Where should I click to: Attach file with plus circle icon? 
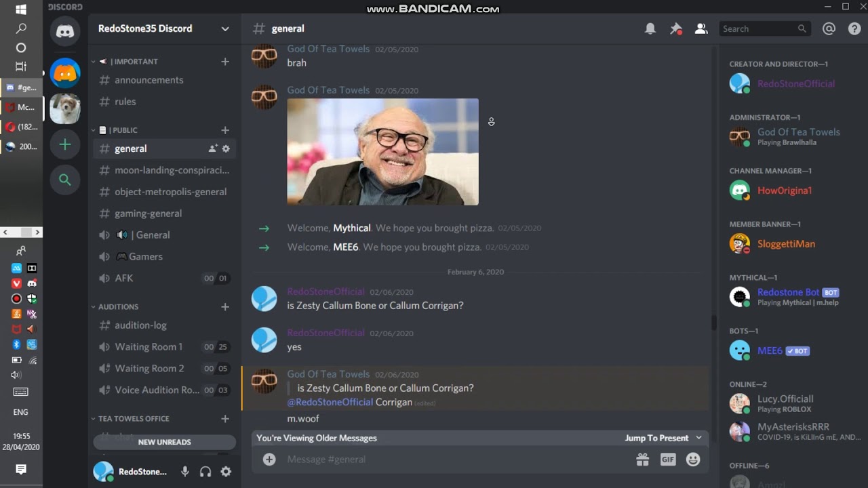(269, 460)
